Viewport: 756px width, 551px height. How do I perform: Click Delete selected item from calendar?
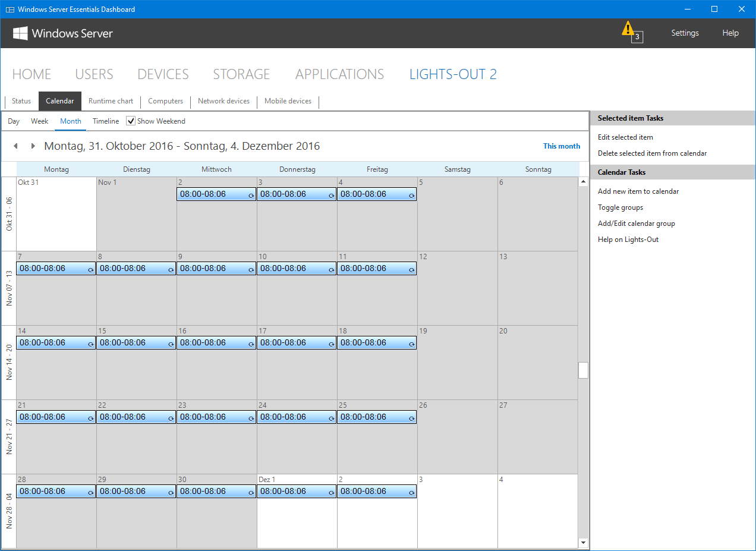652,153
